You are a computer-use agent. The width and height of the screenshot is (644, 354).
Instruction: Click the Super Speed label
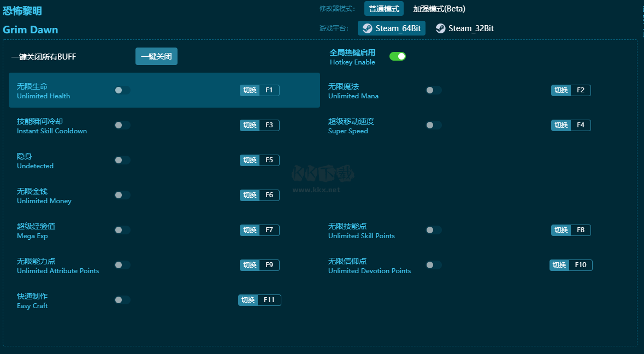348,131
